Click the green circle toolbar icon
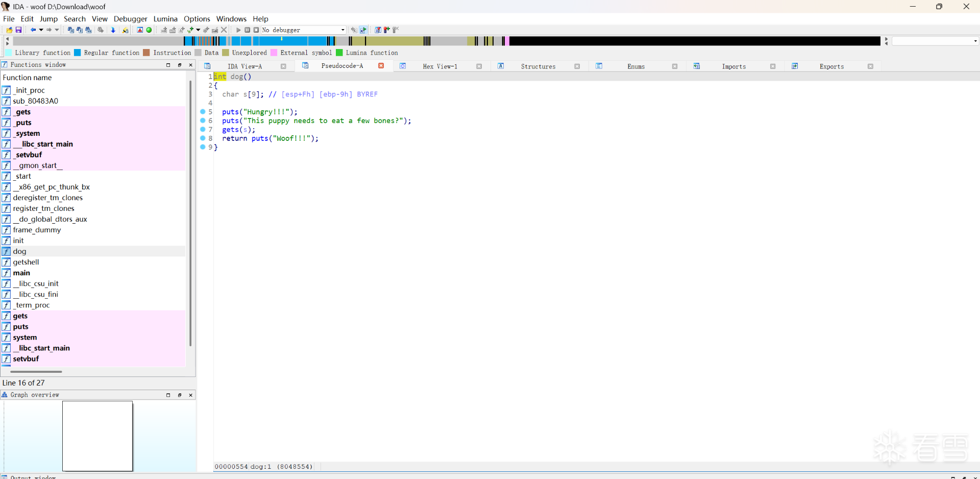Image resolution: width=980 pixels, height=479 pixels. tap(149, 30)
